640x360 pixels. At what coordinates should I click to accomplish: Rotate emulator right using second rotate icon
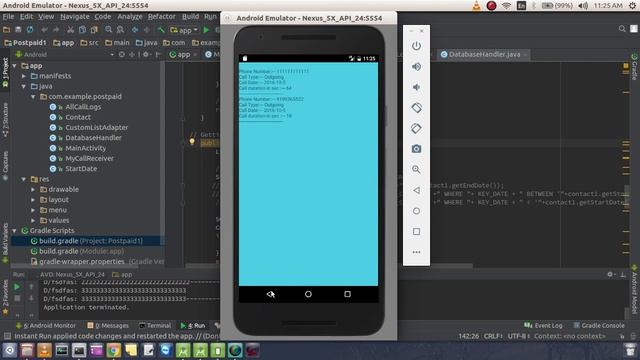tap(416, 128)
